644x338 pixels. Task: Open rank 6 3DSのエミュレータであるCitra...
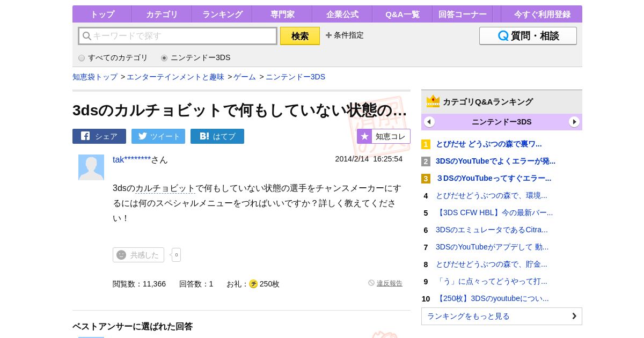pos(492,230)
